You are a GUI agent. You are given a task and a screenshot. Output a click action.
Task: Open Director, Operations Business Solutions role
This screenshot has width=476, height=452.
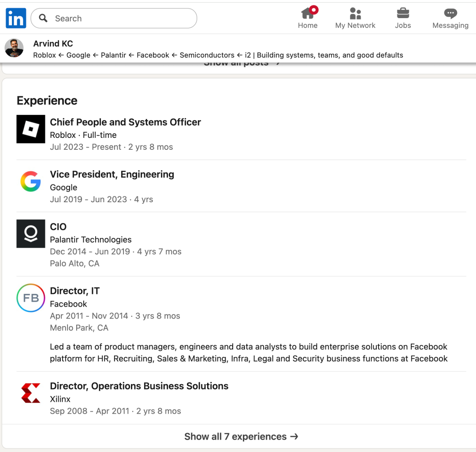(139, 386)
